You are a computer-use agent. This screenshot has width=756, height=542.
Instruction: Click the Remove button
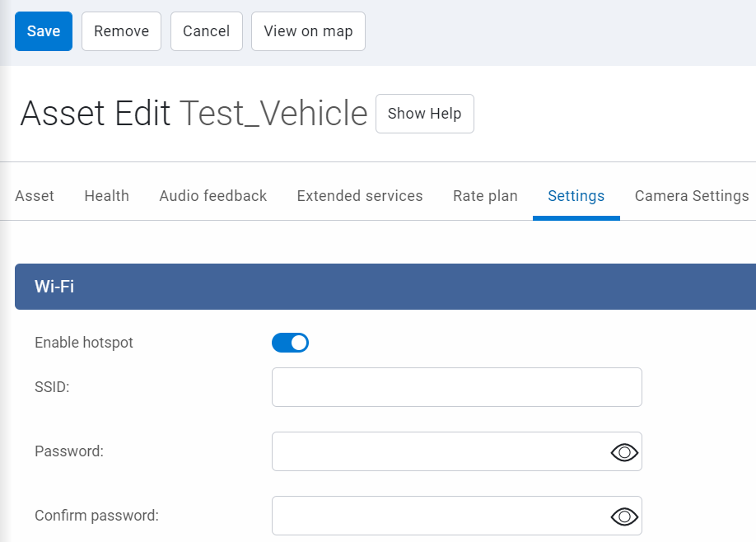tap(121, 31)
